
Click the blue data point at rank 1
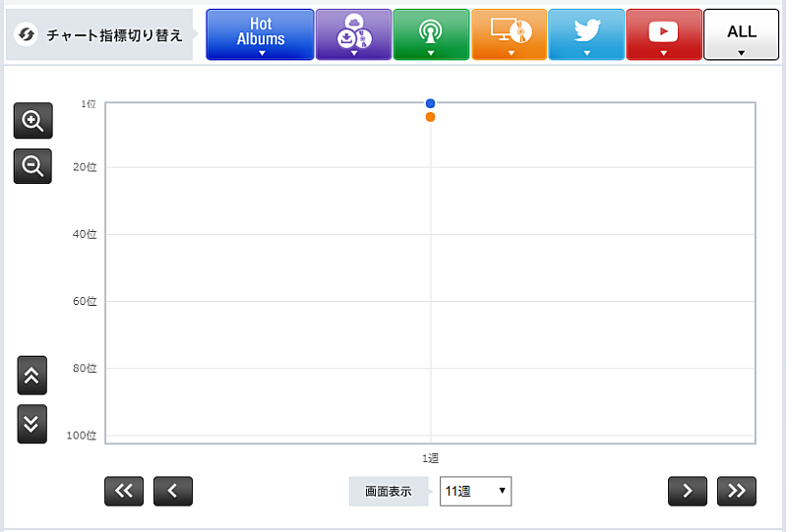pyautogui.click(x=430, y=103)
